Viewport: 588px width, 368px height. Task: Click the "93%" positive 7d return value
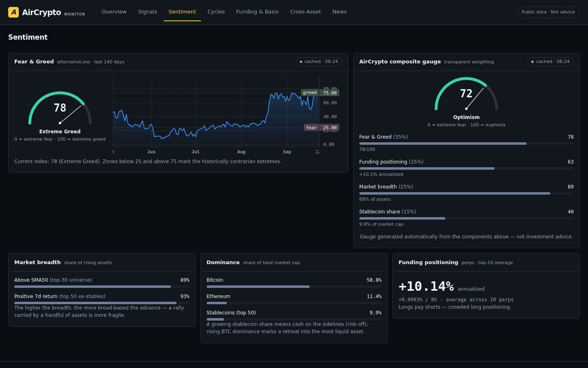pos(185,296)
